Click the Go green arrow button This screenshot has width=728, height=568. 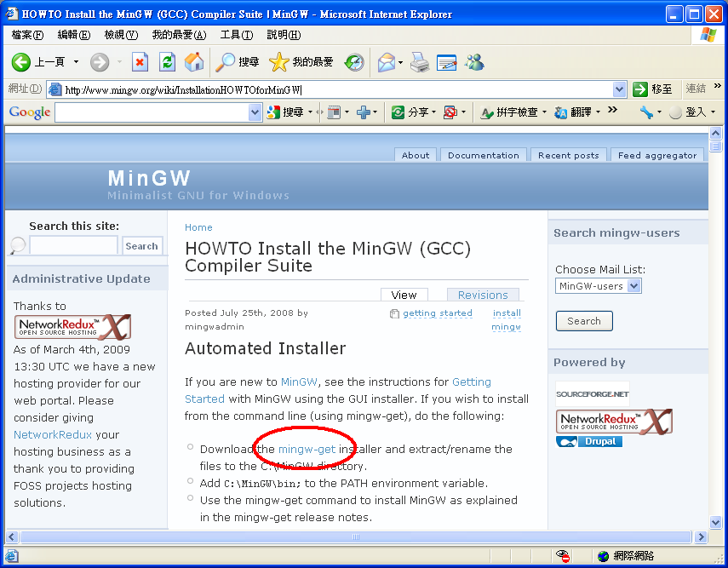click(640, 89)
